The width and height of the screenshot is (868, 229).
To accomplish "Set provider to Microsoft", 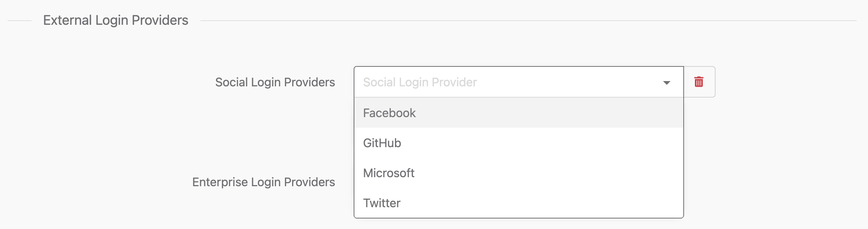I will 518,173.
